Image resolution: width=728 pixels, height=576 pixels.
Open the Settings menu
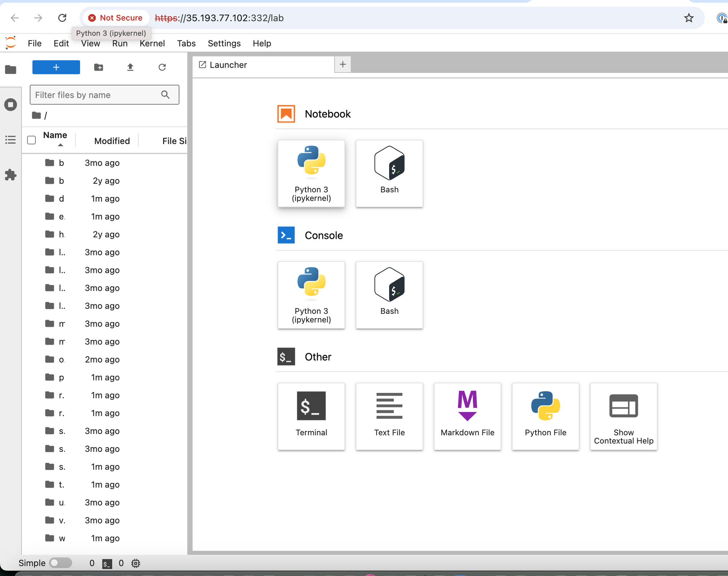(x=224, y=44)
